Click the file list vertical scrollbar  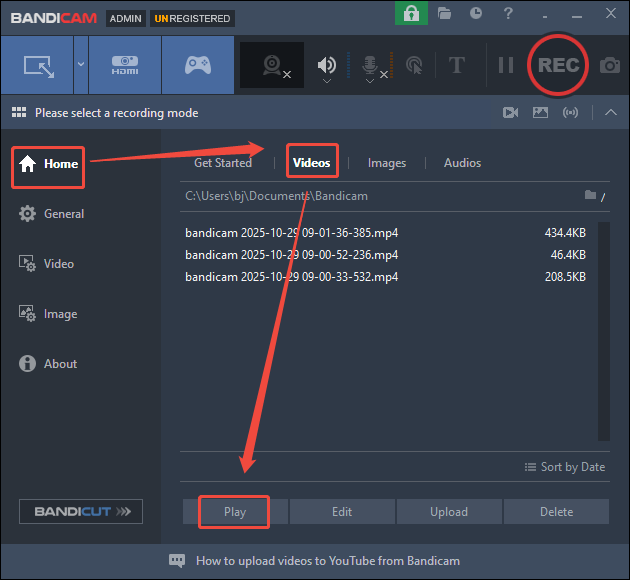tap(603, 331)
